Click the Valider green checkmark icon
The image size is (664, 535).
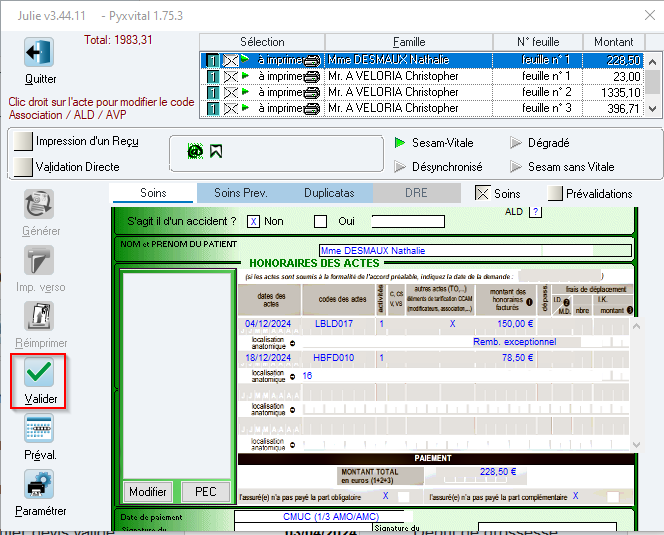(x=39, y=372)
